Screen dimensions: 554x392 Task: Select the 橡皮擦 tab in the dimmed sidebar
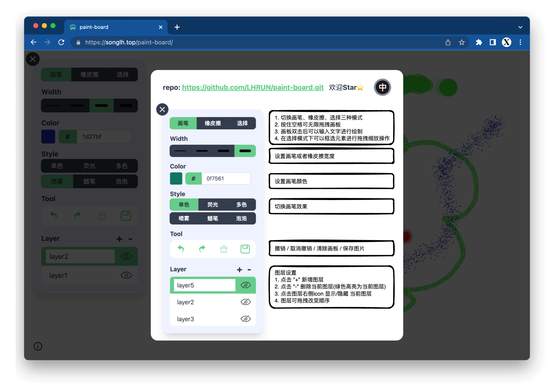89,75
